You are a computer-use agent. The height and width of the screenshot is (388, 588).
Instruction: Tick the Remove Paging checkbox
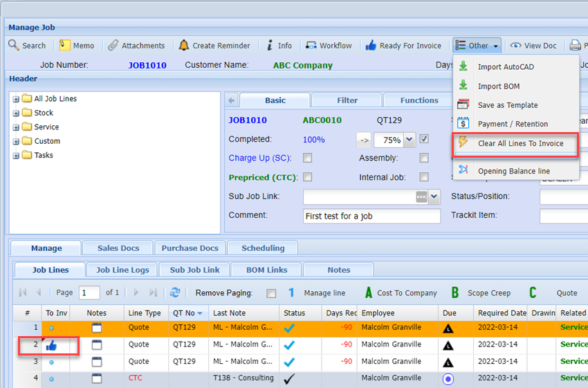point(271,293)
